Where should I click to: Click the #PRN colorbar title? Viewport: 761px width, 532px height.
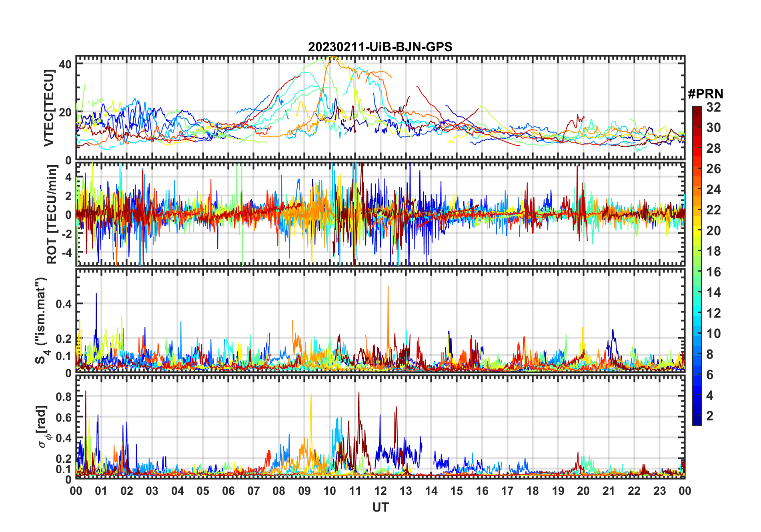pyautogui.click(x=705, y=94)
